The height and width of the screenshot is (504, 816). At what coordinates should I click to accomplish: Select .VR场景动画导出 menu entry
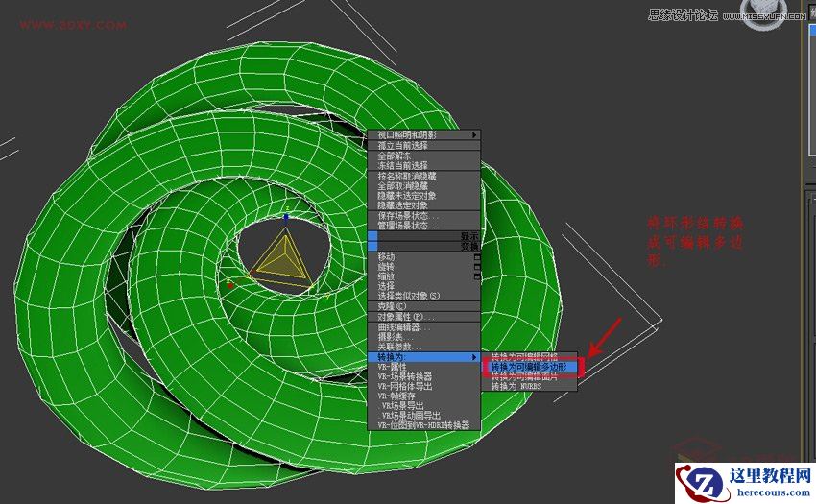coord(424,416)
